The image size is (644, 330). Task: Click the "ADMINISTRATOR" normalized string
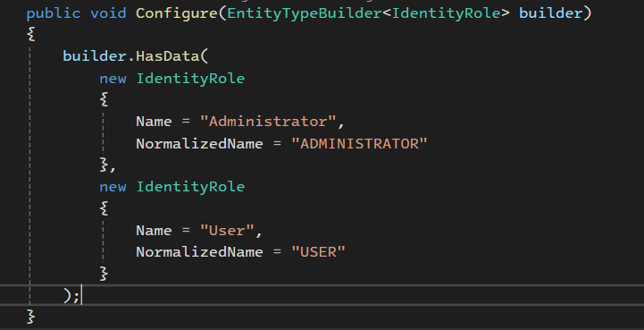coord(359,144)
